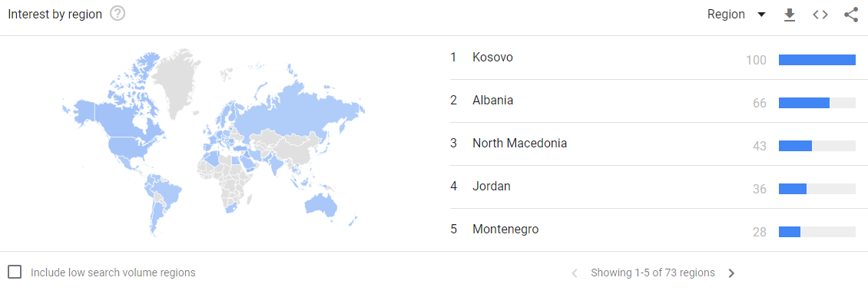Enable include low search volume regions

coord(15,272)
